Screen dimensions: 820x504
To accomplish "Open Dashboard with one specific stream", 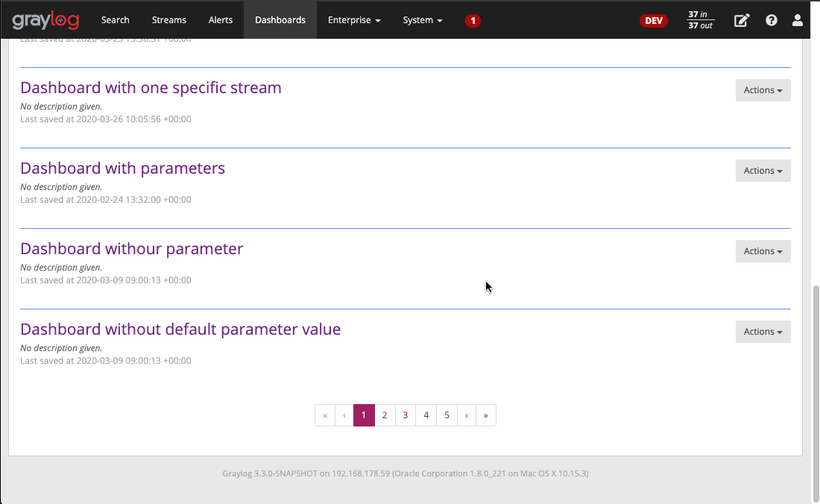I will (151, 87).
